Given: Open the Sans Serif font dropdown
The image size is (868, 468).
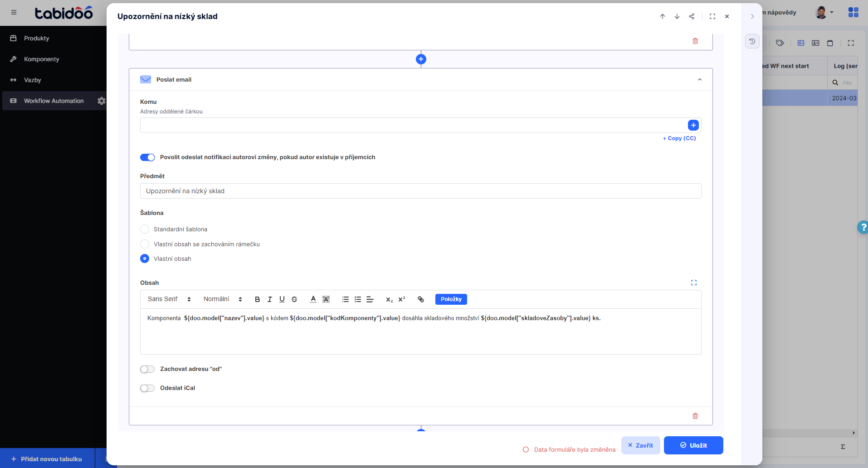Looking at the screenshot, I should [x=169, y=299].
